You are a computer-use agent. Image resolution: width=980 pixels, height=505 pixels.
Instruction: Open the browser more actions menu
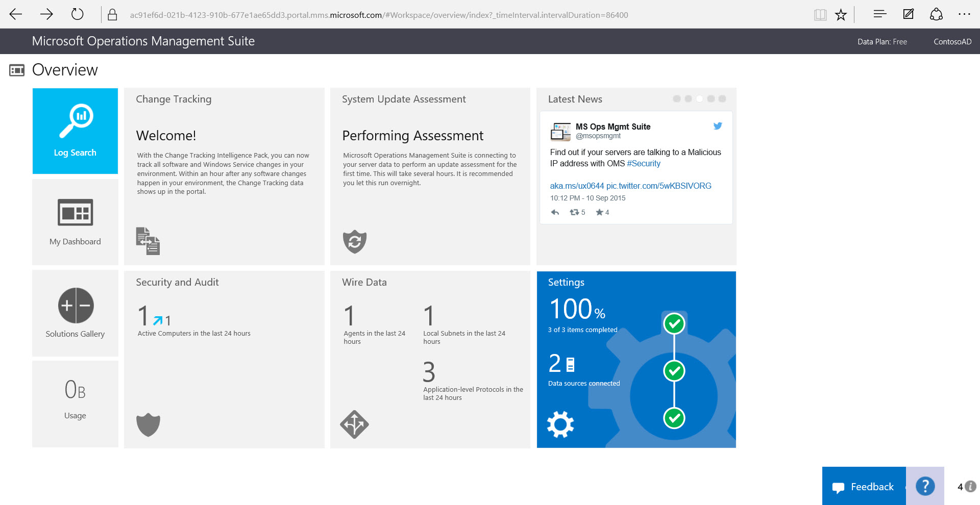click(964, 14)
